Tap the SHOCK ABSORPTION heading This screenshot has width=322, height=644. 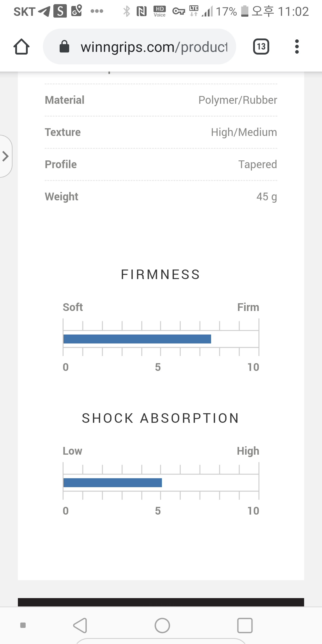click(160, 418)
